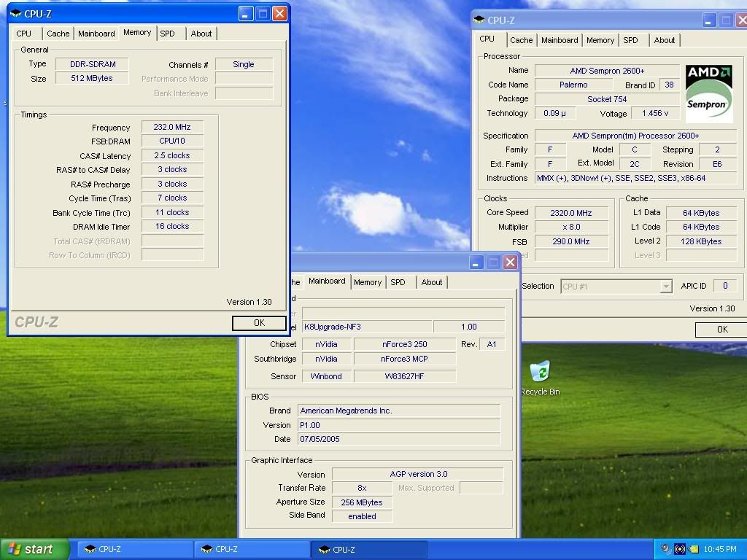Image resolution: width=747 pixels, height=560 pixels.
Task: Click the 2.5 clocks CAS latency value
Action: 172,156
